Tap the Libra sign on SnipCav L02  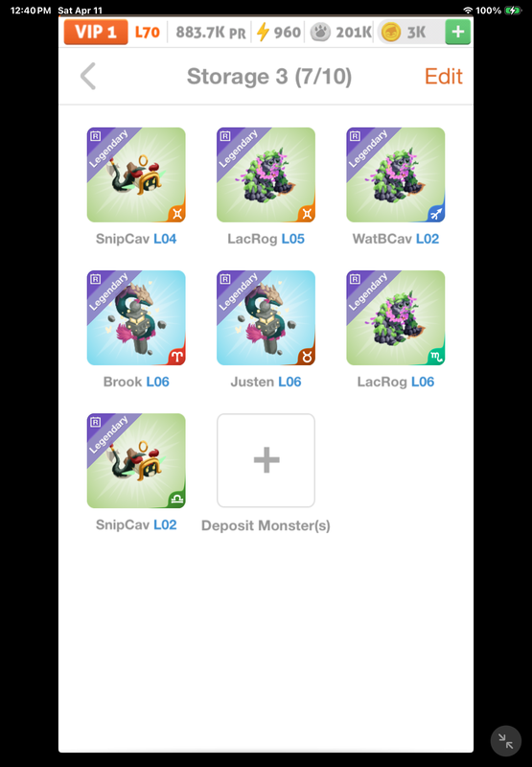point(176,500)
